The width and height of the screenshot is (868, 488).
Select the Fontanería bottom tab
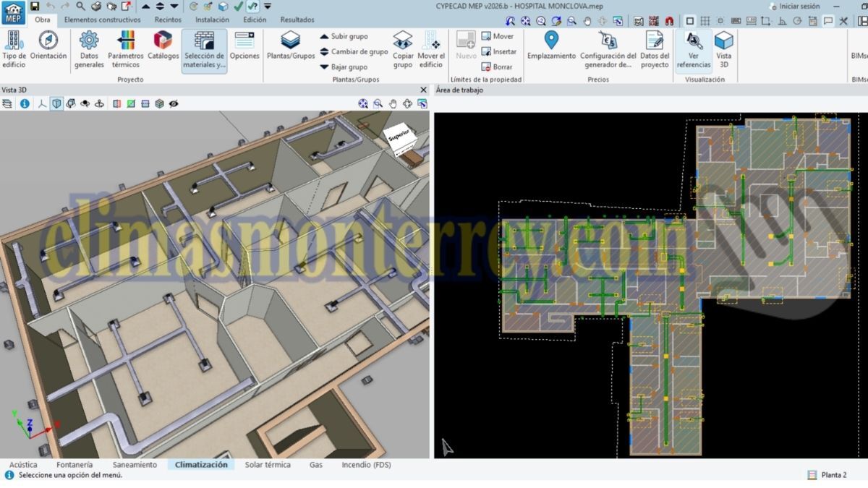click(75, 465)
